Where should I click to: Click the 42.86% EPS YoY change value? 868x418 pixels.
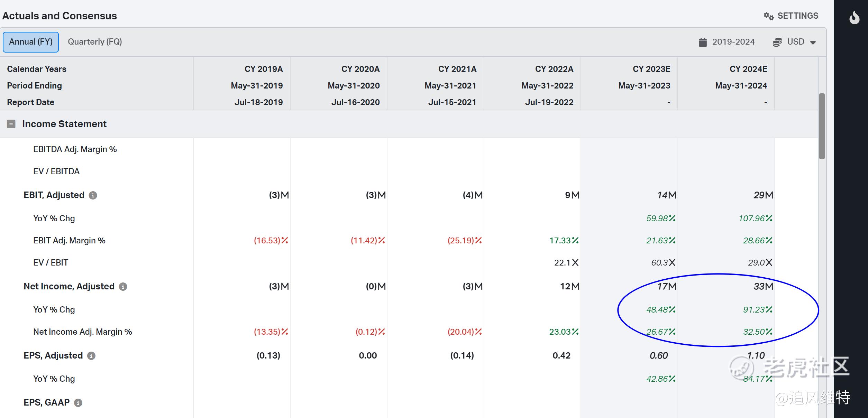661,379
